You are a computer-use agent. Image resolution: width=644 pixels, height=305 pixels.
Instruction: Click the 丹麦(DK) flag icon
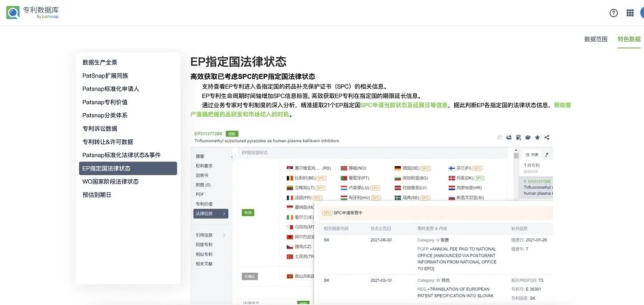(452, 178)
